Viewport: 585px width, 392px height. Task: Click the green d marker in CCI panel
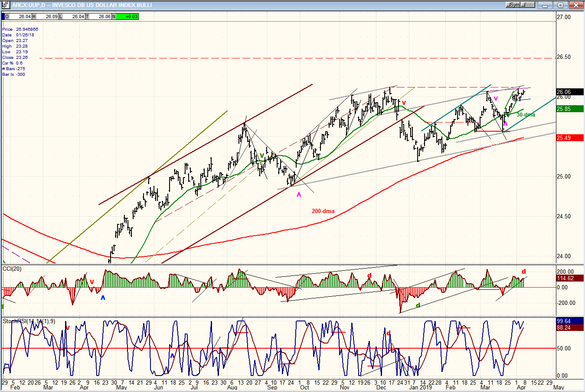coord(418,305)
